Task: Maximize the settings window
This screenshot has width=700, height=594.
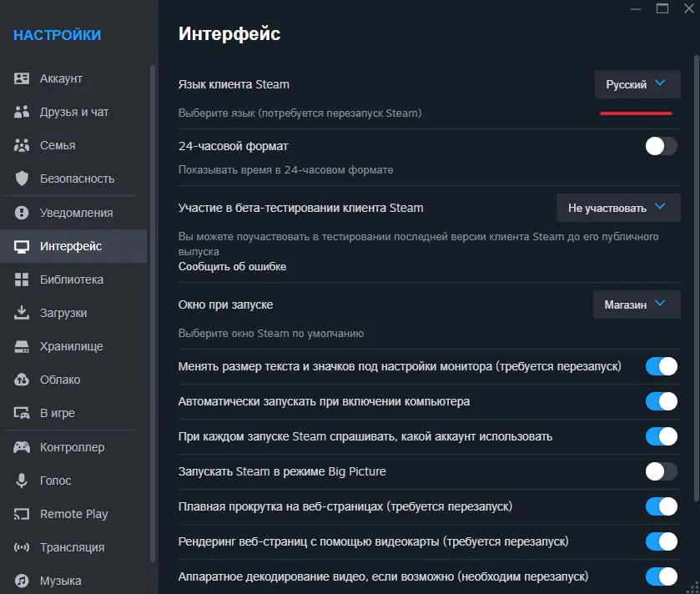Action: tap(662, 8)
